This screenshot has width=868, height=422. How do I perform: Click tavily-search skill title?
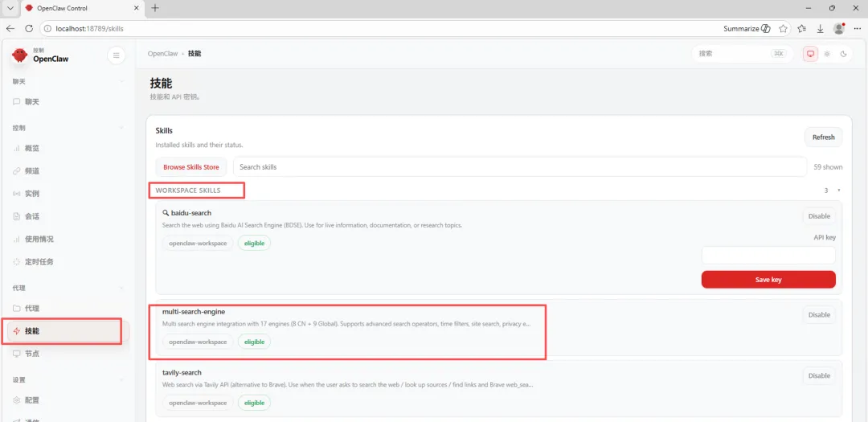pos(182,373)
